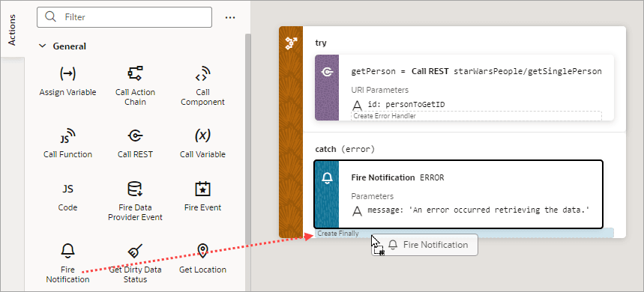Image resolution: width=644 pixels, height=292 pixels.
Task: Select the getPerson Call REST action card
Action: click(465, 88)
